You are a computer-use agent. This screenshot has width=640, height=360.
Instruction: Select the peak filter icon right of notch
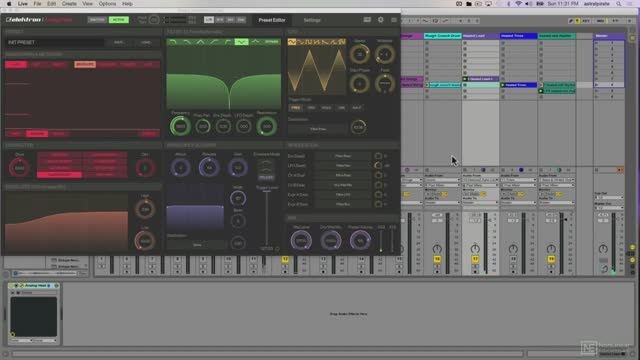(x=256, y=42)
